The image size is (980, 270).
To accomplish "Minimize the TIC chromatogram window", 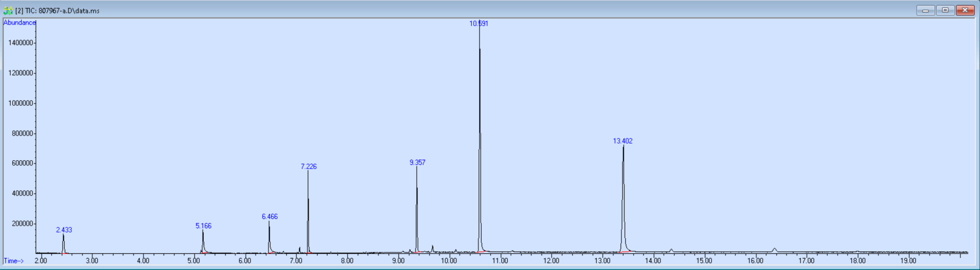I will (926, 10).
